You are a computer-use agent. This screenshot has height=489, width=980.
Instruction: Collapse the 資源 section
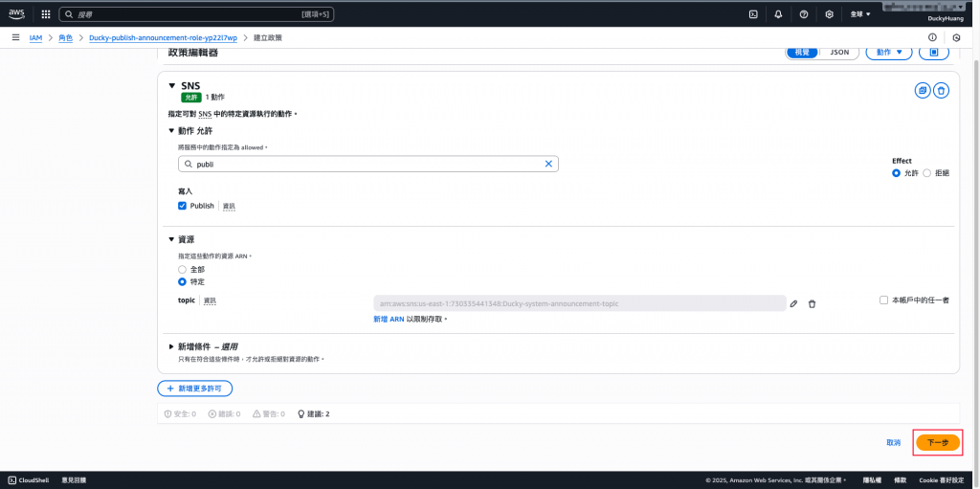172,239
